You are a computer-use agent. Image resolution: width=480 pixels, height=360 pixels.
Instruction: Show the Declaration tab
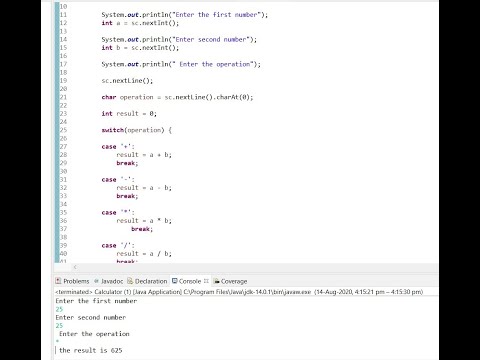(x=147, y=281)
